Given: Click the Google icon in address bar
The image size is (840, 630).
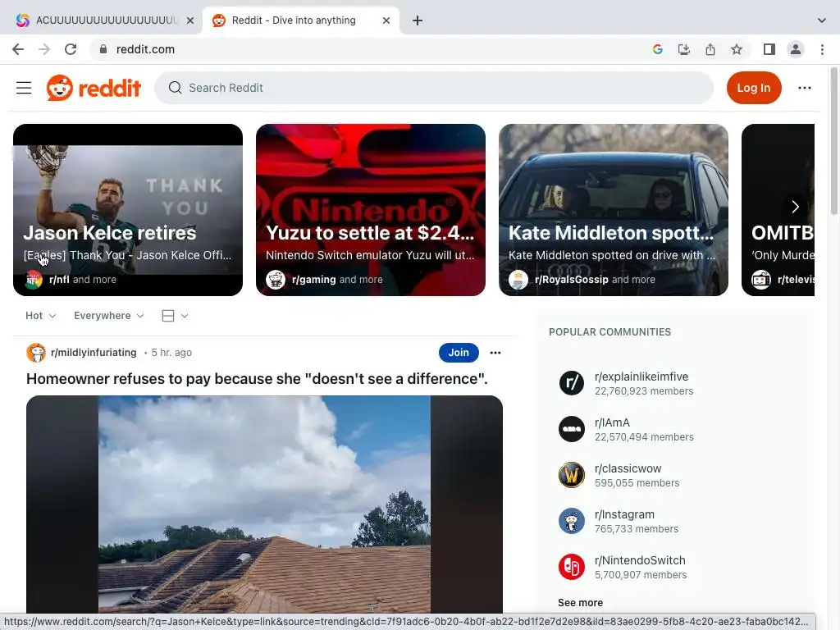Looking at the screenshot, I should click(x=658, y=49).
